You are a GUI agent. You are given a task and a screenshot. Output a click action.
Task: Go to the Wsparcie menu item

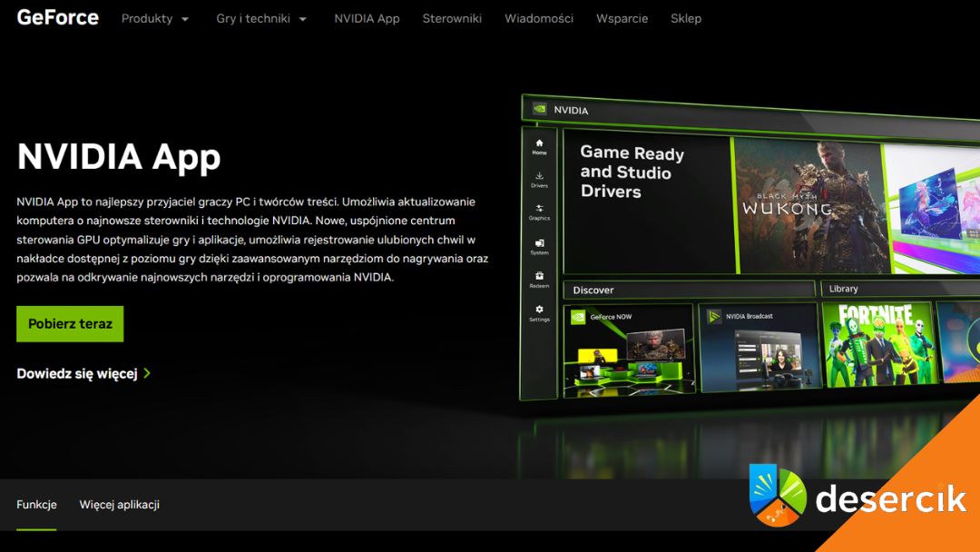coord(622,18)
